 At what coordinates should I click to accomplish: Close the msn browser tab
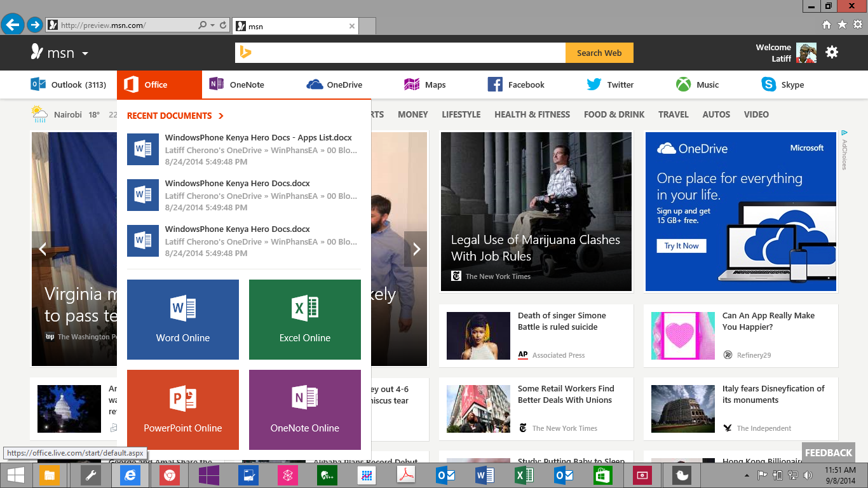tap(352, 26)
